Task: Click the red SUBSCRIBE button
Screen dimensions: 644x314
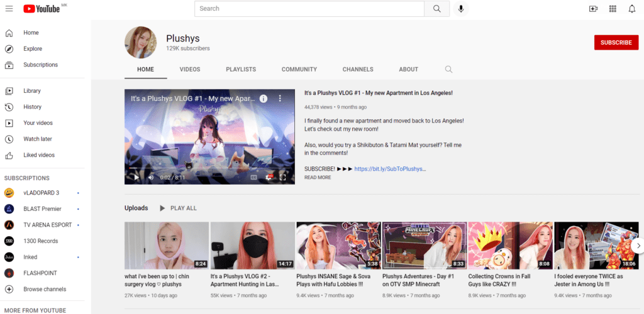Action: [x=616, y=43]
